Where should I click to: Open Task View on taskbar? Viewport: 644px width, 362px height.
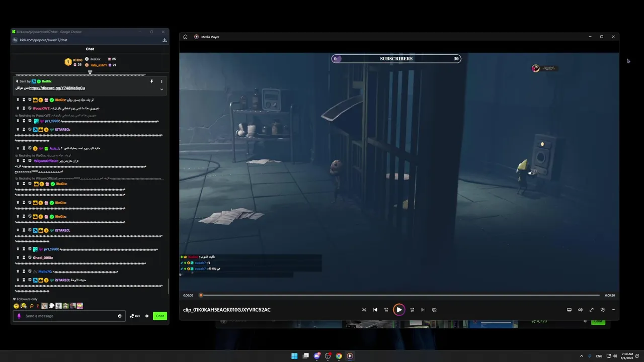coord(305,356)
